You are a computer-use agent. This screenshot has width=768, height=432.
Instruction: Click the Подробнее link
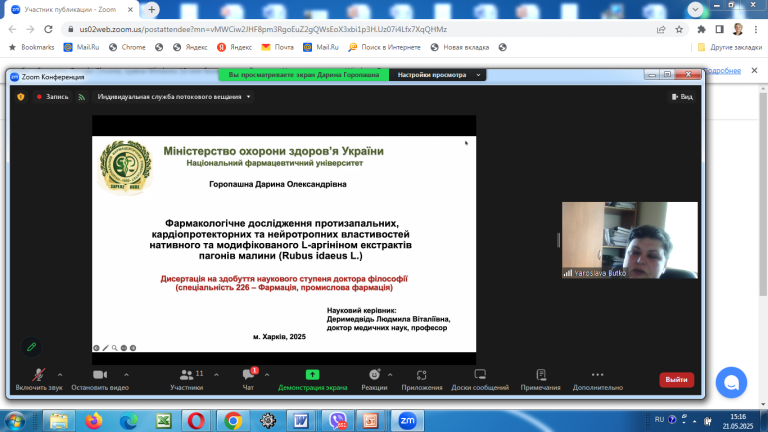pos(723,71)
